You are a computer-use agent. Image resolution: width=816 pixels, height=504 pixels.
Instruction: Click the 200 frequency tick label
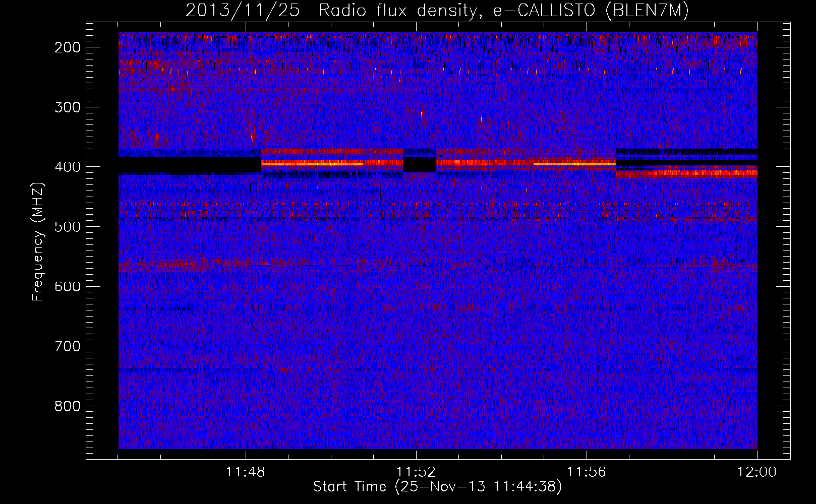pos(67,47)
